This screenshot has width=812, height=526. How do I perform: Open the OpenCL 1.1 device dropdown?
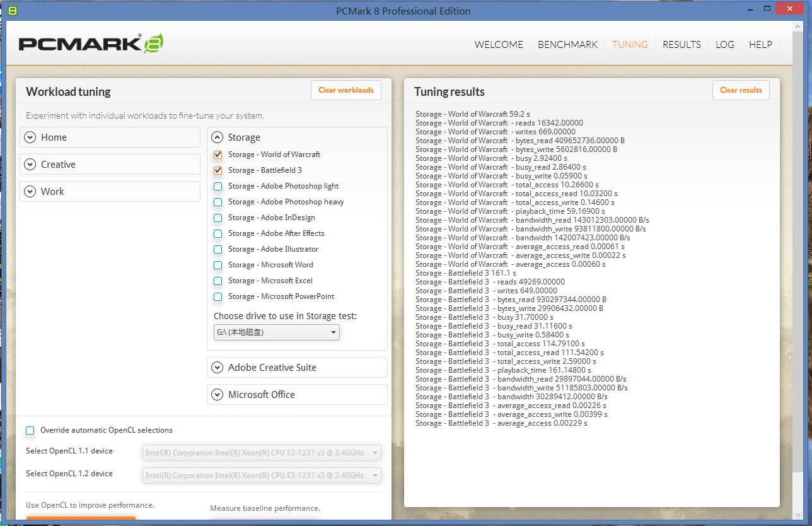262,452
